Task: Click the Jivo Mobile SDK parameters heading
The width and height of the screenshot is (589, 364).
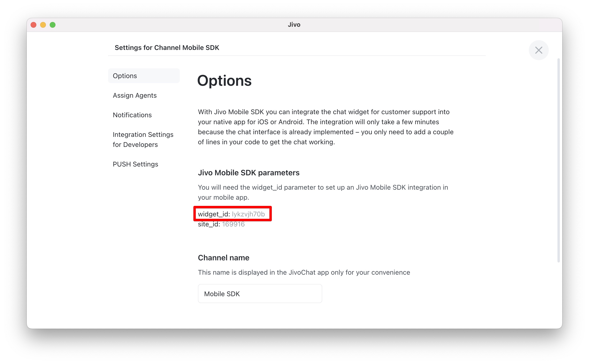Action: [249, 173]
